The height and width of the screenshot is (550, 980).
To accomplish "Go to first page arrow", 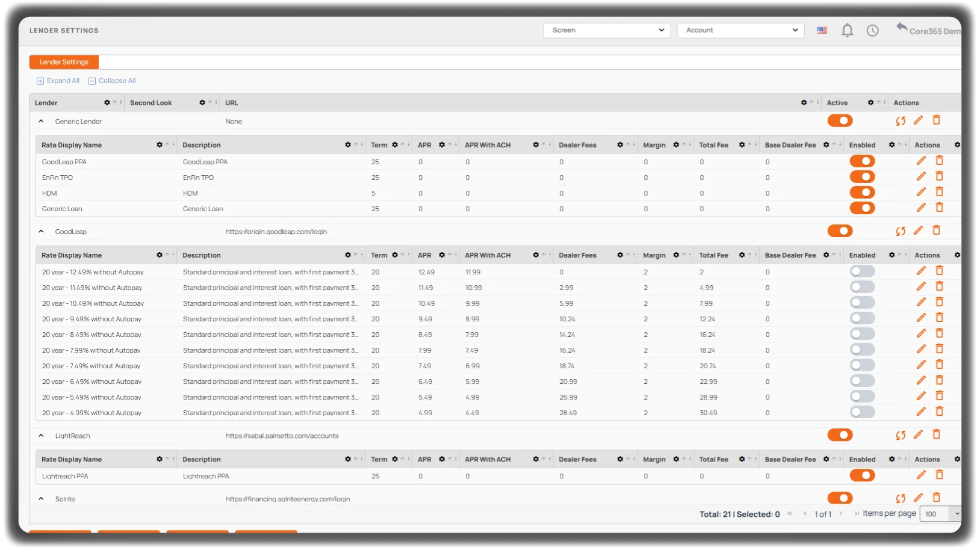I will pyautogui.click(x=790, y=514).
